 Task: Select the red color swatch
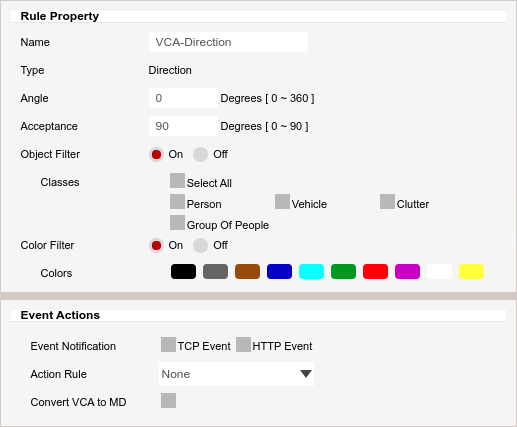point(375,271)
